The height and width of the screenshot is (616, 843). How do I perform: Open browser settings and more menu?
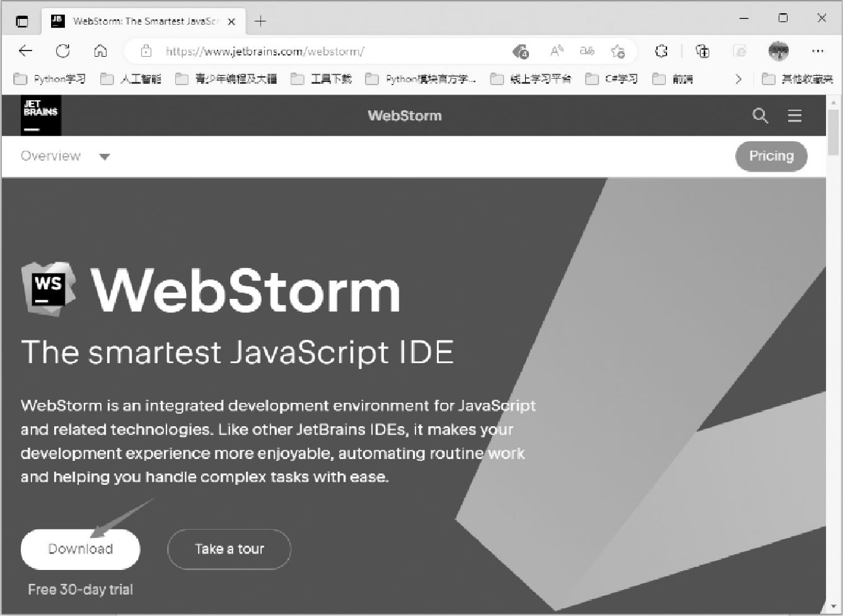(x=818, y=51)
